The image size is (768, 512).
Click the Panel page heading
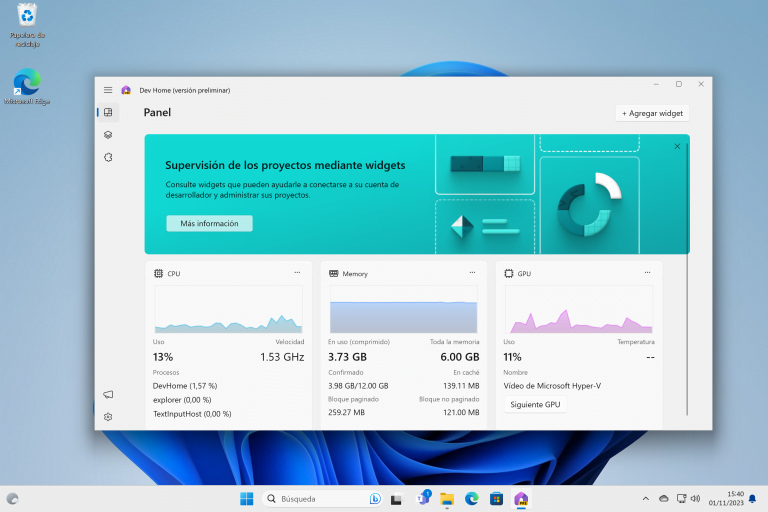pyautogui.click(x=157, y=113)
